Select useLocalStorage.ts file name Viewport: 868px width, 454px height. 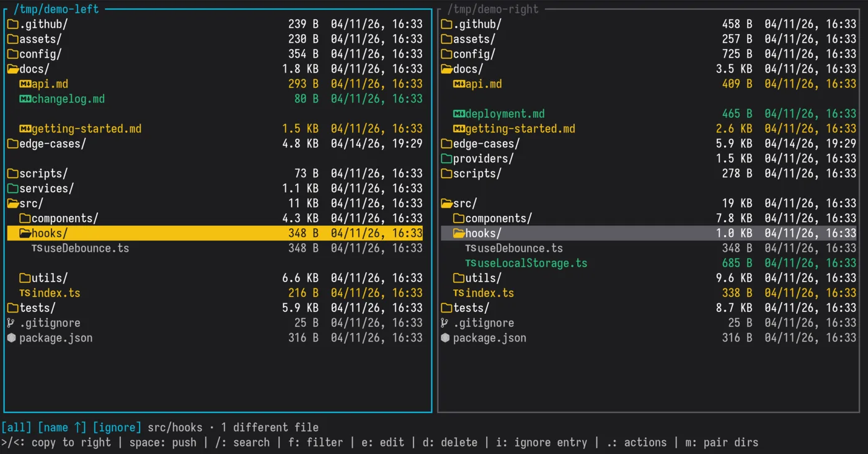[x=533, y=263]
